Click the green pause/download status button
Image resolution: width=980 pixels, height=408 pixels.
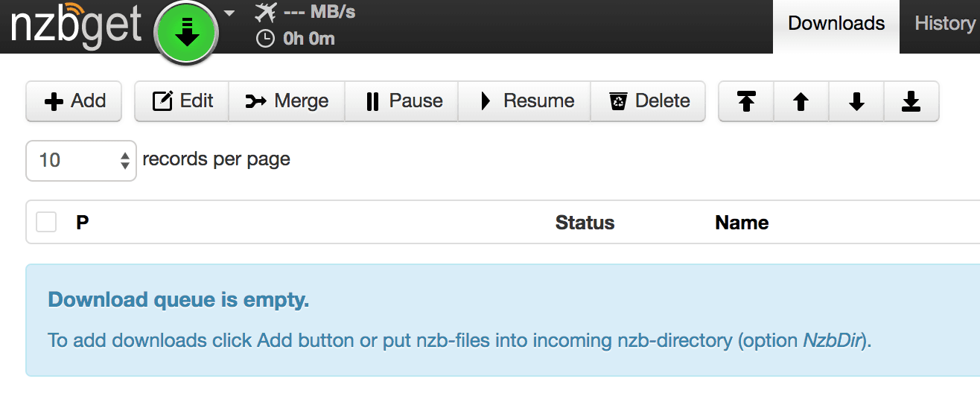point(186,33)
